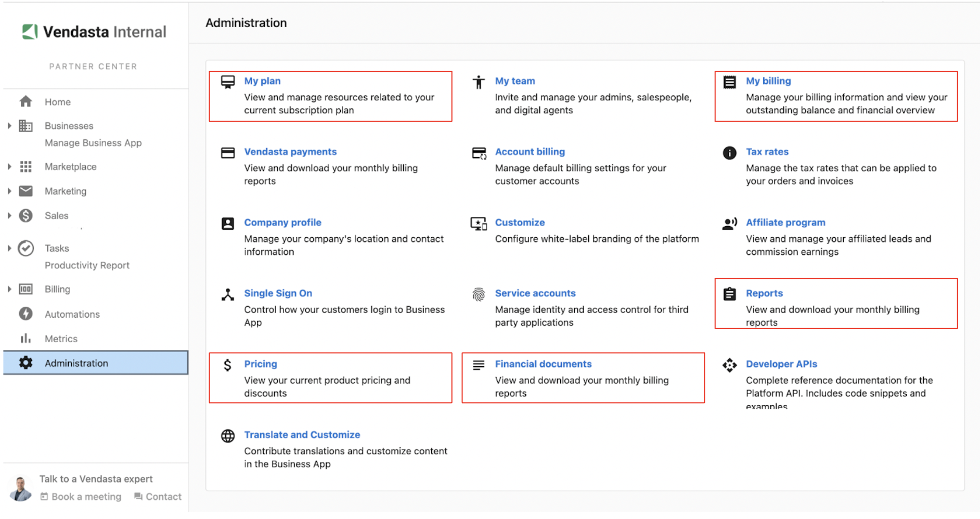
Task: Click the Customize screen icon
Action: [x=479, y=224]
